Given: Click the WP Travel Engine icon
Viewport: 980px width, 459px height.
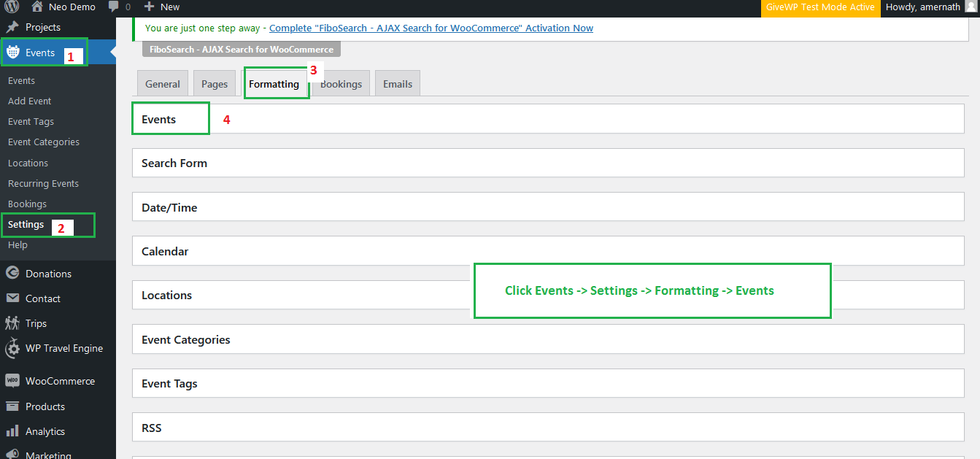Looking at the screenshot, I should [12, 349].
